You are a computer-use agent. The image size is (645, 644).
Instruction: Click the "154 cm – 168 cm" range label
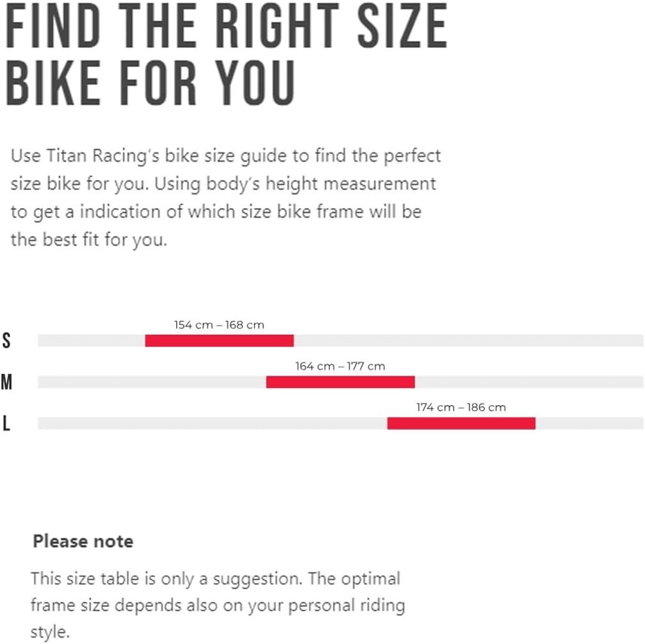(219, 325)
